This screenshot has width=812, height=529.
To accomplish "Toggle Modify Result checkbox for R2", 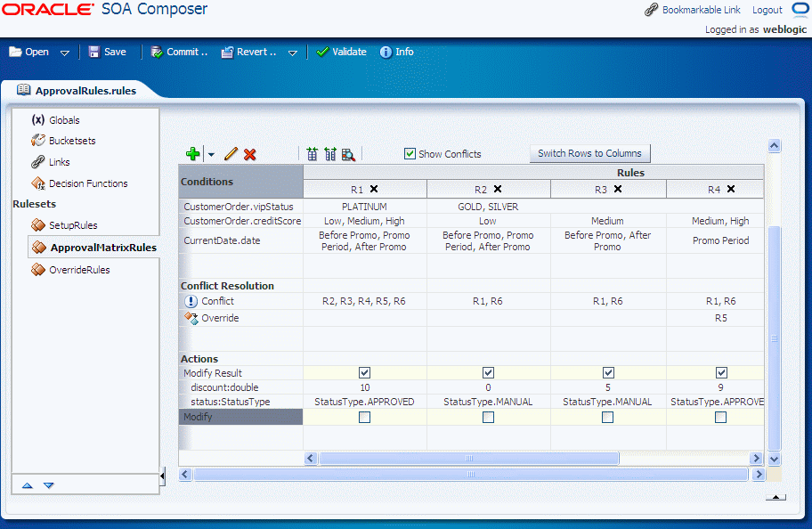I will click(488, 373).
